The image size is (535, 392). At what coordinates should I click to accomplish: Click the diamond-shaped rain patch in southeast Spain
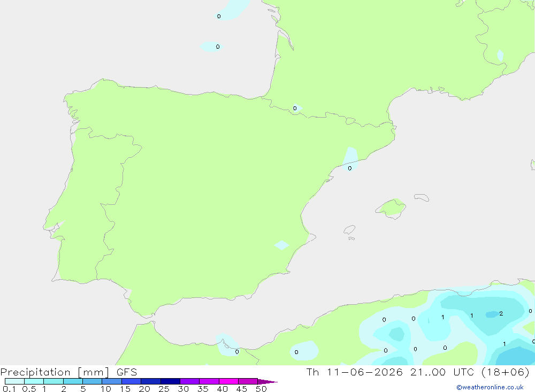(x=281, y=245)
